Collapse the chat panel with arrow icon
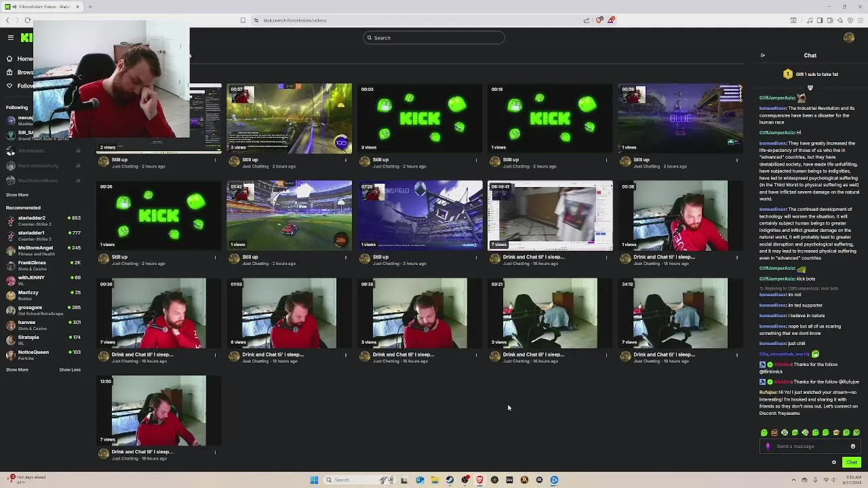 tap(762, 56)
